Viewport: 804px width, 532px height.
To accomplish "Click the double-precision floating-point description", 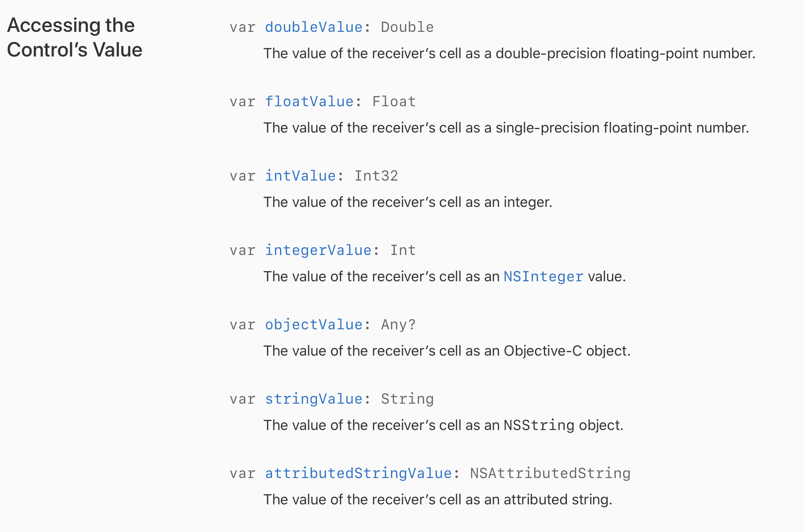I will (509, 54).
